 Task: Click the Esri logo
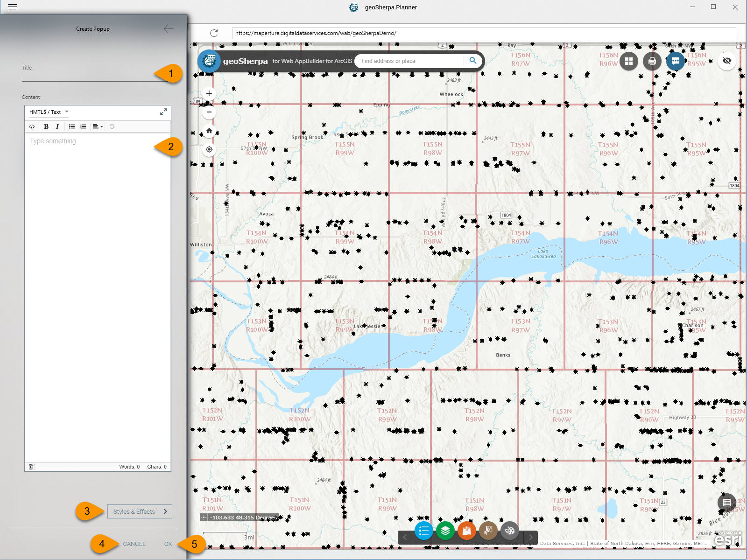coord(728,539)
